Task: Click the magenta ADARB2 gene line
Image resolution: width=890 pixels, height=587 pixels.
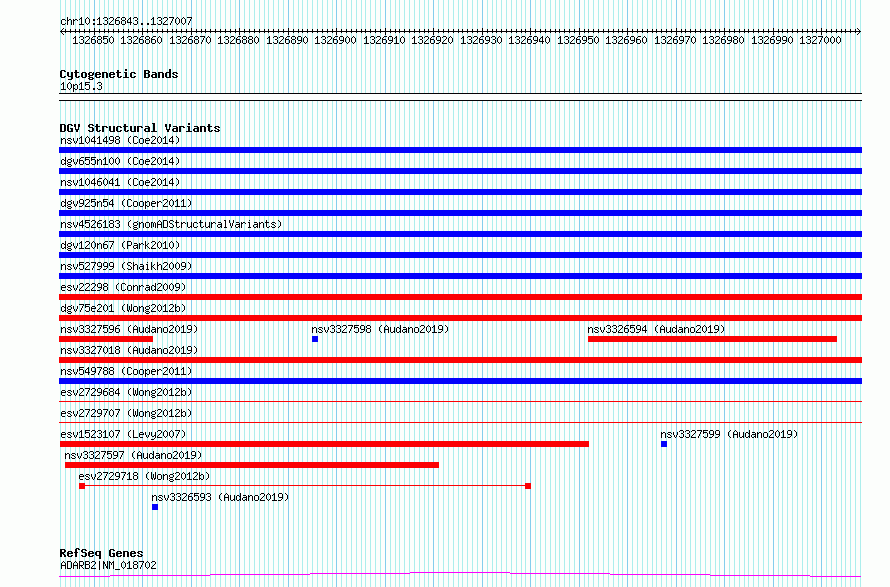Action: point(460,575)
